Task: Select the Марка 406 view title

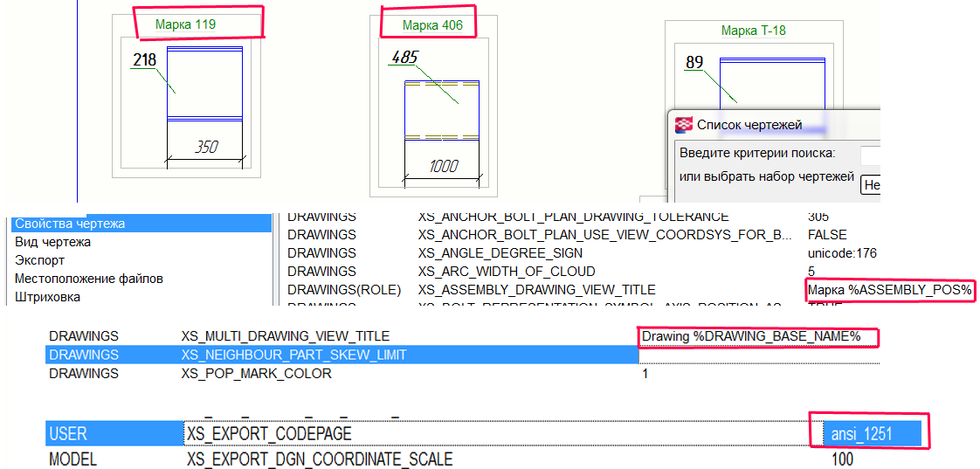Action: point(432,25)
